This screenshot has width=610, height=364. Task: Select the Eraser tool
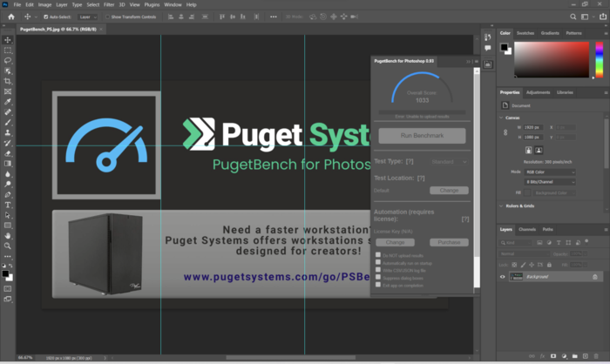point(7,153)
